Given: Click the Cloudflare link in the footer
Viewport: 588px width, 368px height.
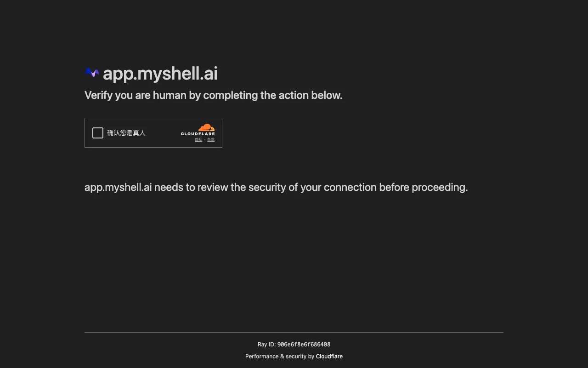Looking at the screenshot, I should tap(329, 356).
